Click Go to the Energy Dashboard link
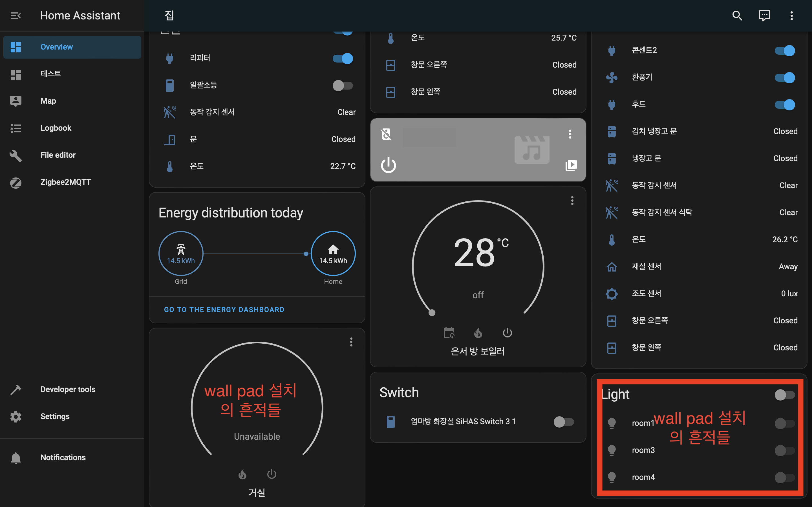 (x=224, y=310)
